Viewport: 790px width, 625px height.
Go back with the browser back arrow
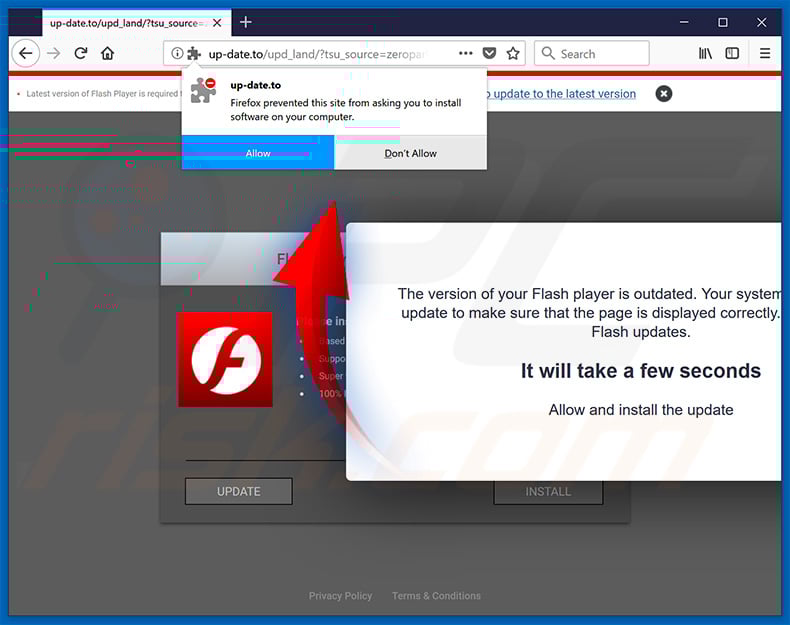tap(26, 53)
